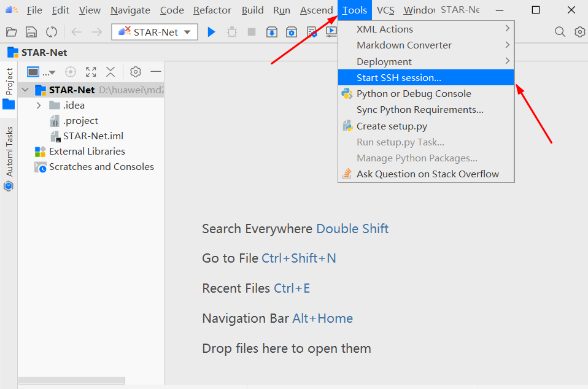Expand the .idea folder
This screenshot has height=389, width=588.
pos(39,106)
